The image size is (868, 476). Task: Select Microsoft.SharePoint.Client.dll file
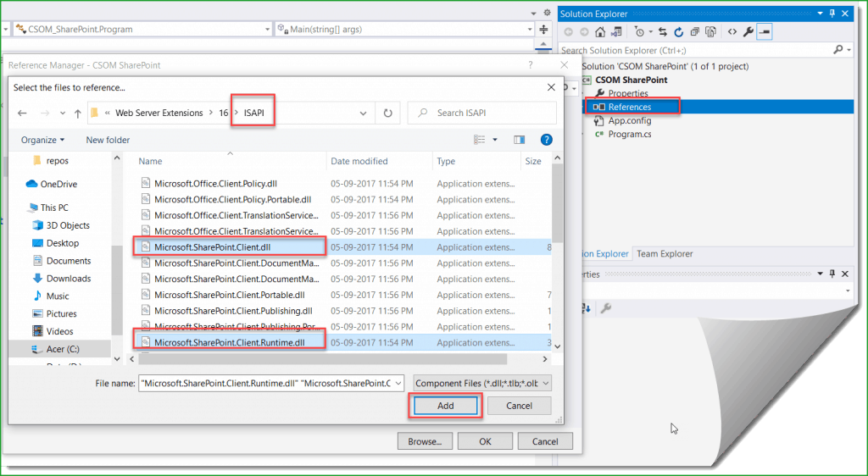[x=213, y=247]
